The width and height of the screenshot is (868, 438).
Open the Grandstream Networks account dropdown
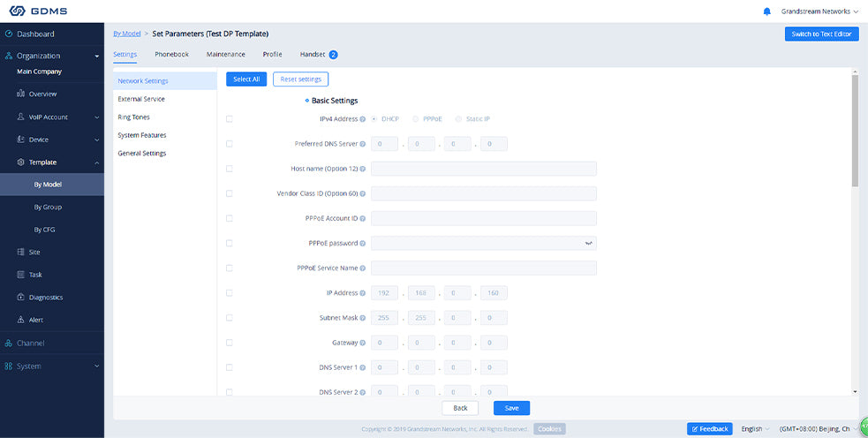819,11
